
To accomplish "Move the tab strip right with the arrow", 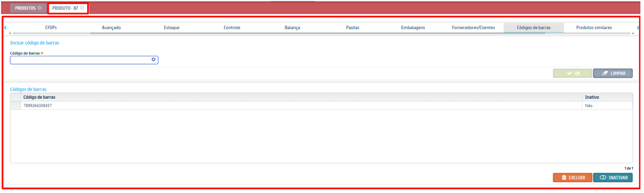I will point(638,28).
